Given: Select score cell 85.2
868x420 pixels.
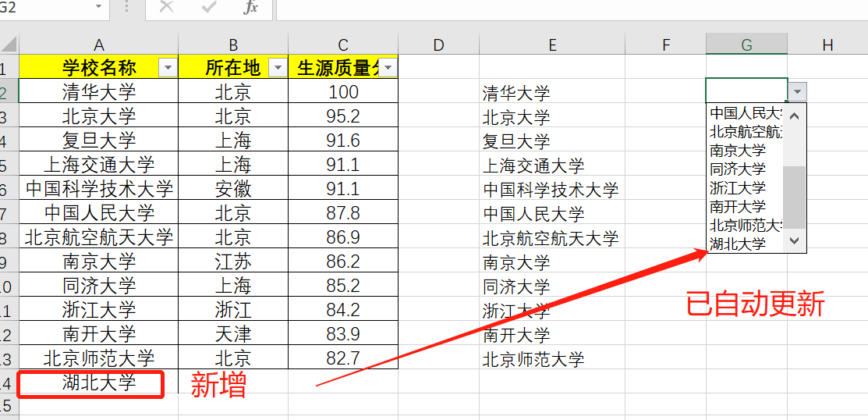Looking at the screenshot, I should coord(343,285).
